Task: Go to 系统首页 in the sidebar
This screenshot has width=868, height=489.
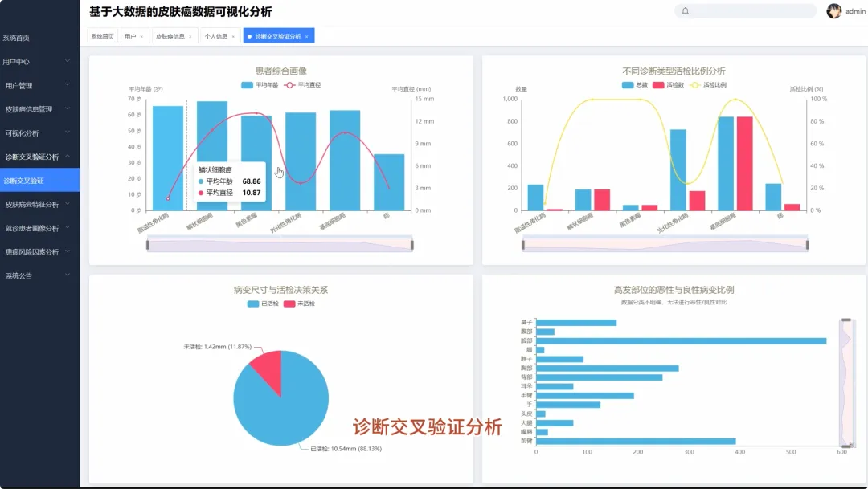Action: 40,39
